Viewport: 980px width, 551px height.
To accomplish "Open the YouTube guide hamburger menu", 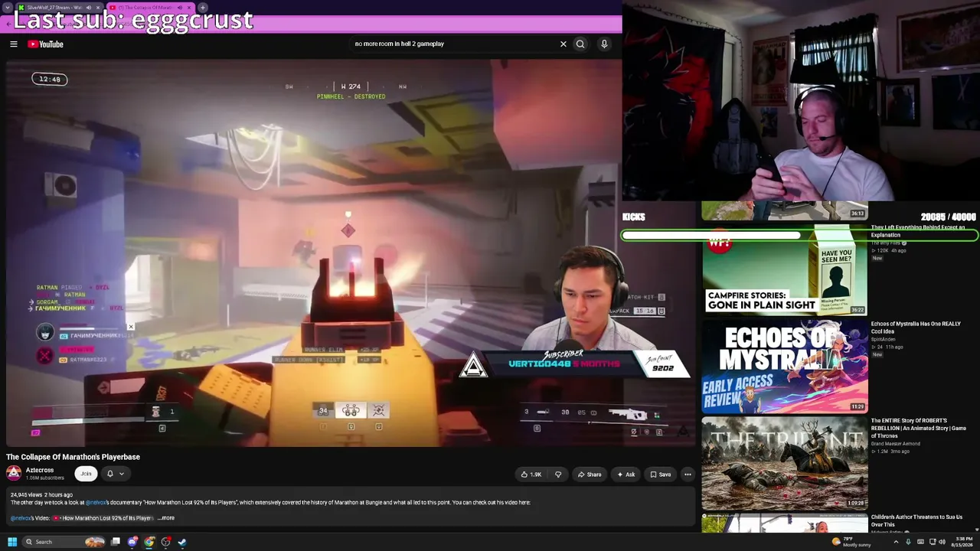I will (x=14, y=44).
